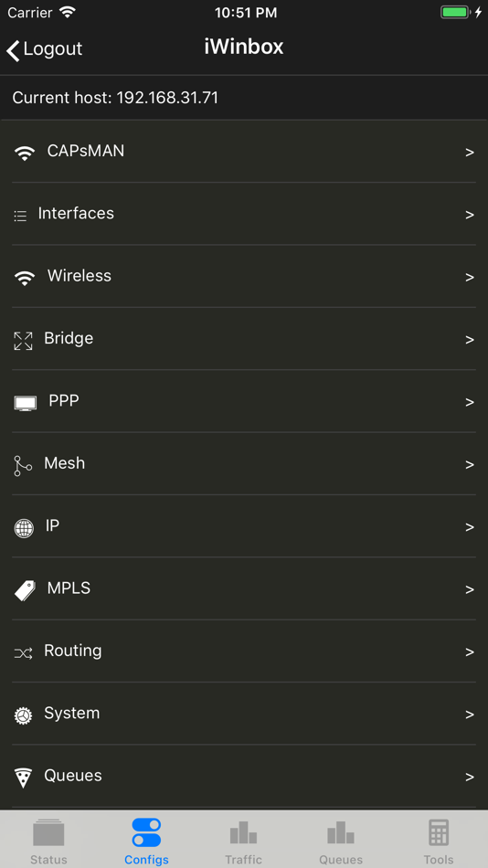Tap the Interfaces list icon
Screen dimensions: 488x868
pyautogui.click(x=20, y=216)
